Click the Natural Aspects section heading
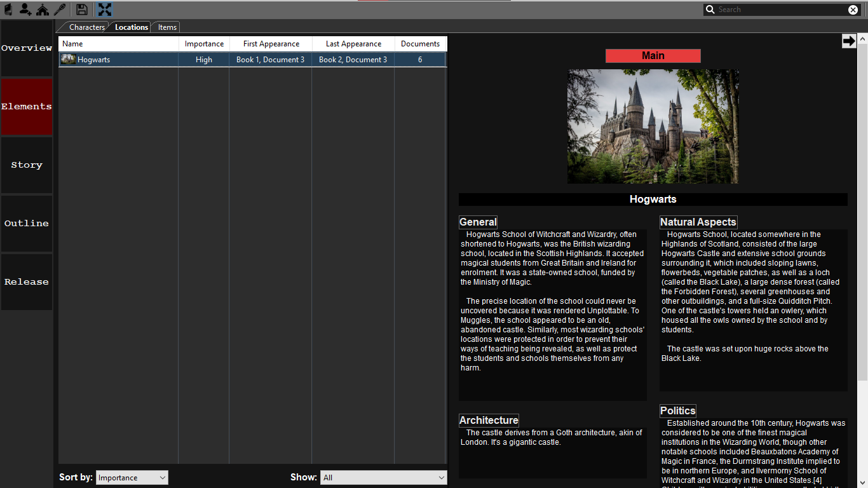The height and width of the screenshot is (488, 868). point(698,222)
